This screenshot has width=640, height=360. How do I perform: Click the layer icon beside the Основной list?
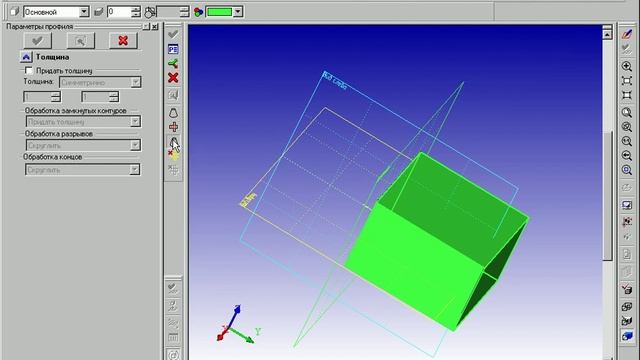click(15, 12)
